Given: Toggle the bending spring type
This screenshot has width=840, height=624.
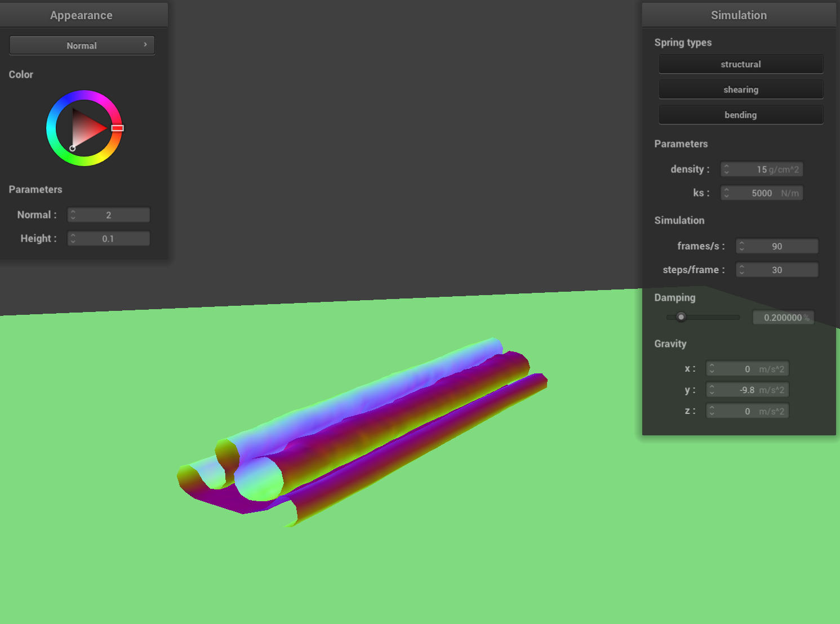Looking at the screenshot, I should point(741,115).
